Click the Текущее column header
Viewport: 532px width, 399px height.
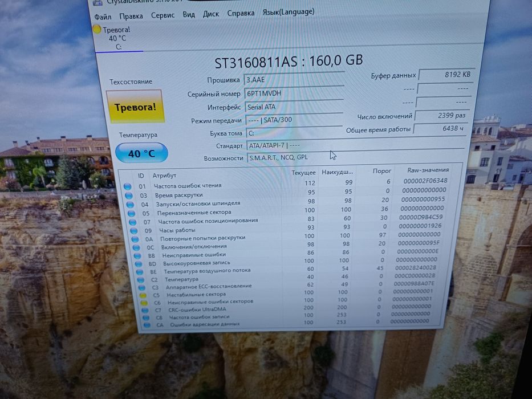pos(303,173)
